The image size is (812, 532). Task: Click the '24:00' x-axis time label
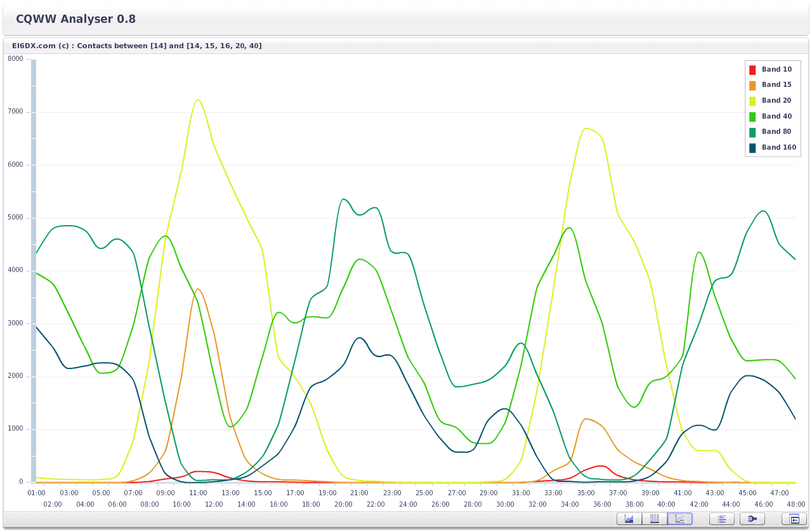click(x=408, y=504)
